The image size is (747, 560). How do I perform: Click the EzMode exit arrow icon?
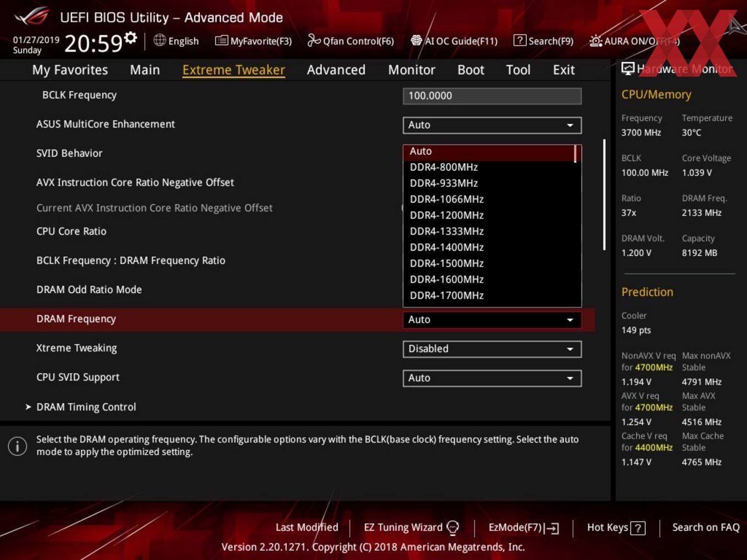[x=551, y=528]
